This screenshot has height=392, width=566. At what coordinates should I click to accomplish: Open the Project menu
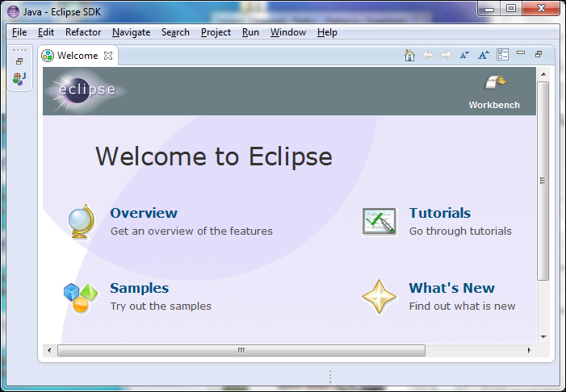click(216, 32)
